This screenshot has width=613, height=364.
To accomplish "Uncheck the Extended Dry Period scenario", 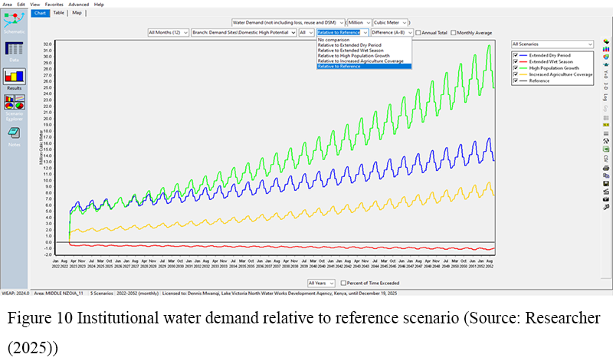I will 516,55.
